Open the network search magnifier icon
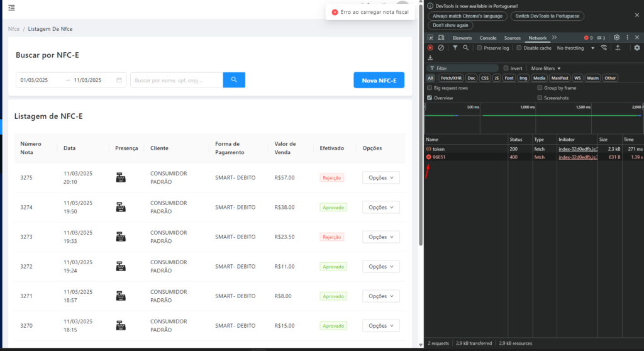The image size is (644, 351). click(x=465, y=48)
